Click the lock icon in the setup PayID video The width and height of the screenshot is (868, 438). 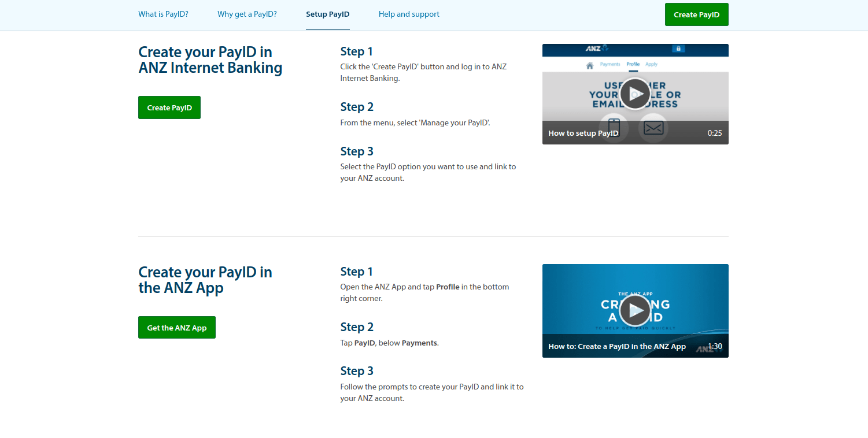coord(678,49)
